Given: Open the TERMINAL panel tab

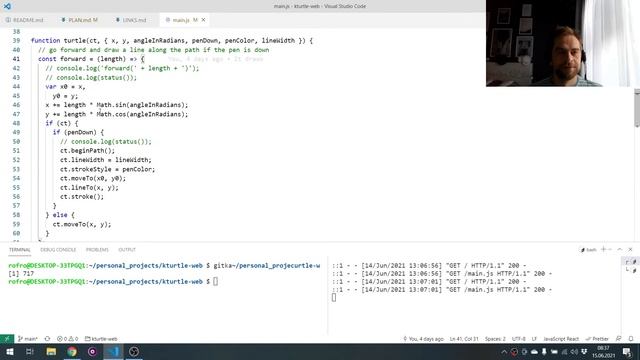Looking at the screenshot, I should pos(20,250).
